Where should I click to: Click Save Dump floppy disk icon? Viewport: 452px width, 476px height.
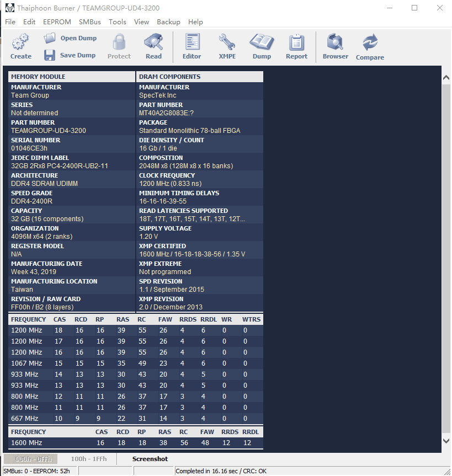(50, 55)
